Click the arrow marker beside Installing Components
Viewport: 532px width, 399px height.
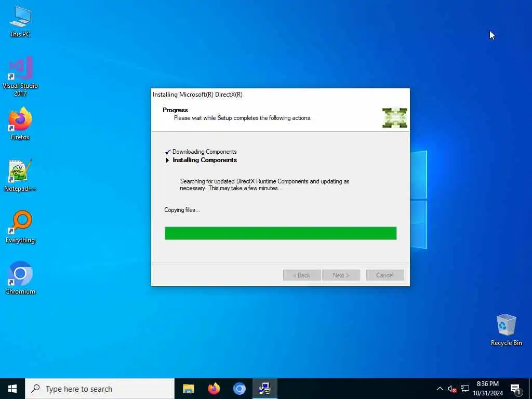click(167, 160)
